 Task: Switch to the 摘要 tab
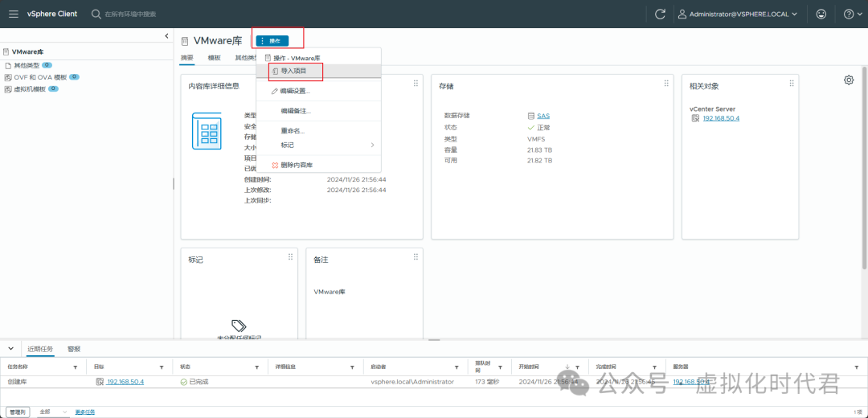pos(187,58)
